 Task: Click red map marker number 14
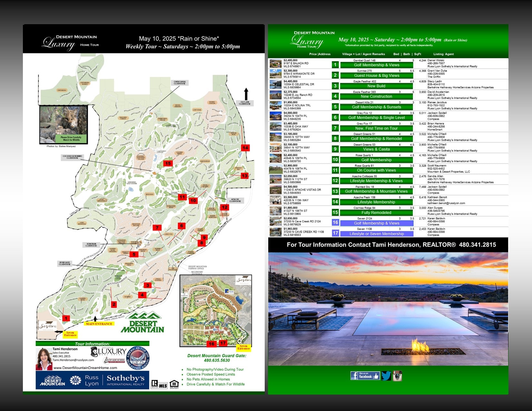coord(245,148)
